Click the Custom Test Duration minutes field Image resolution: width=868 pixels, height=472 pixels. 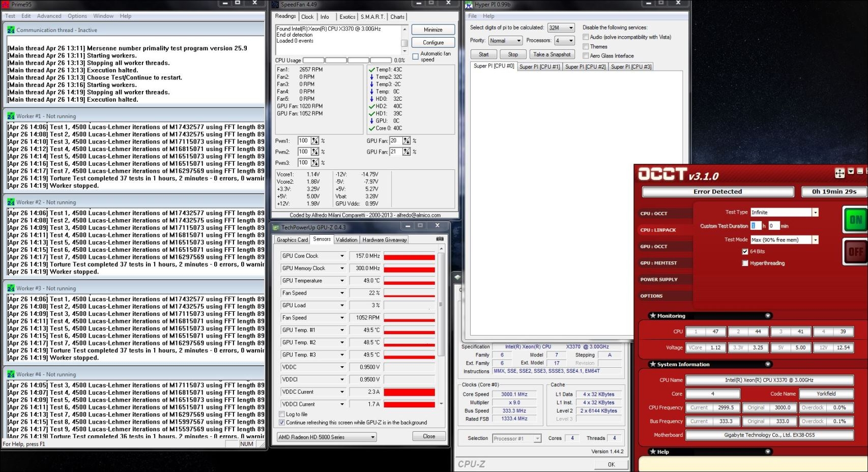(773, 226)
